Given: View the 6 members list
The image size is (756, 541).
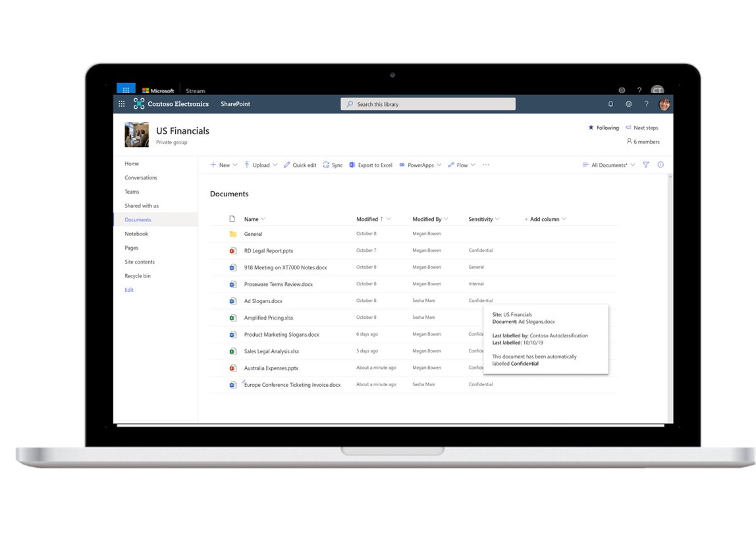Looking at the screenshot, I should [643, 142].
